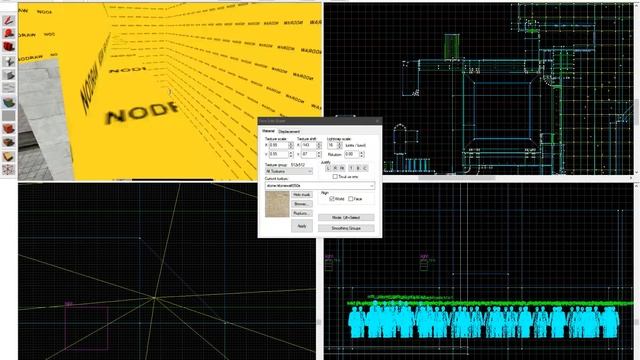Click the Texture shift Y spinner

tap(319, 154)
